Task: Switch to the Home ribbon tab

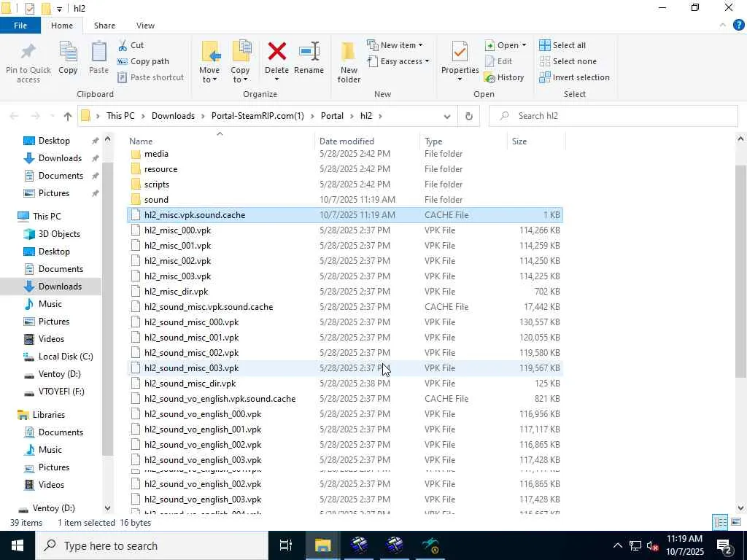Action: tap(62, 26)
